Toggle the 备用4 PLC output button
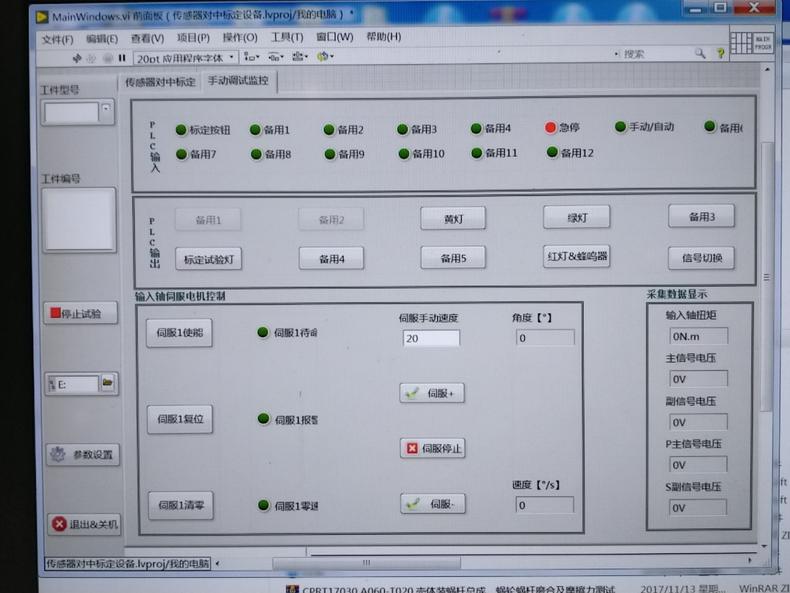 coord(331,258)
